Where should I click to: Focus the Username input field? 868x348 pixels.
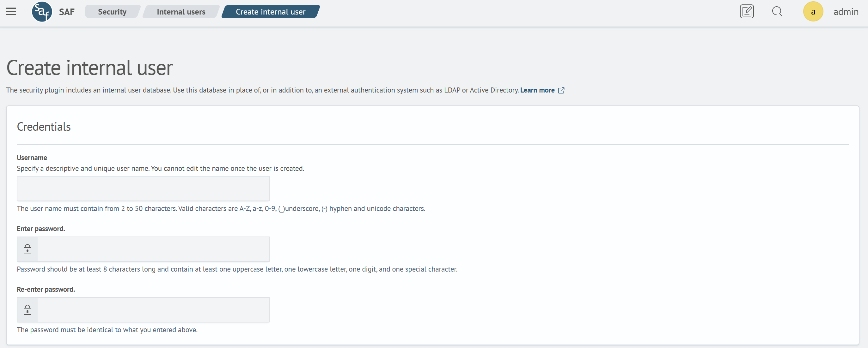(143, 188)
